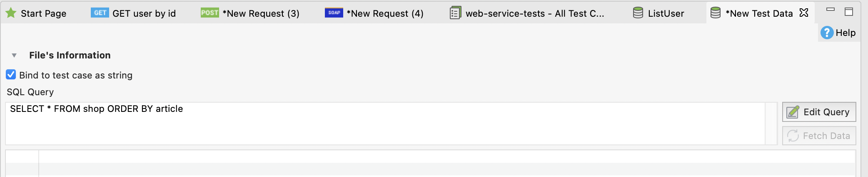Maximize the editor panel area
This screenshot has width=868, height=177.
coord(849,12)
